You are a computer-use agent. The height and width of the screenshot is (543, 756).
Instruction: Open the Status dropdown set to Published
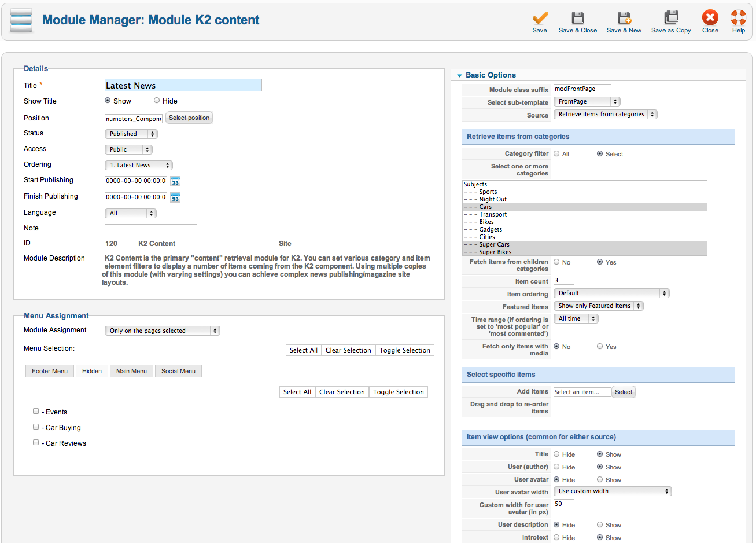tap(131, 134)
